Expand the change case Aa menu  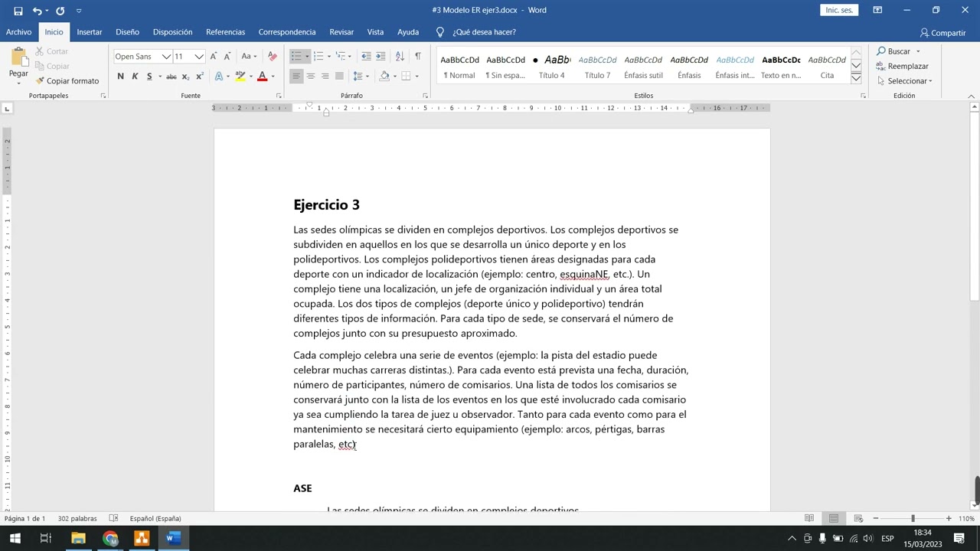[249, 57]
